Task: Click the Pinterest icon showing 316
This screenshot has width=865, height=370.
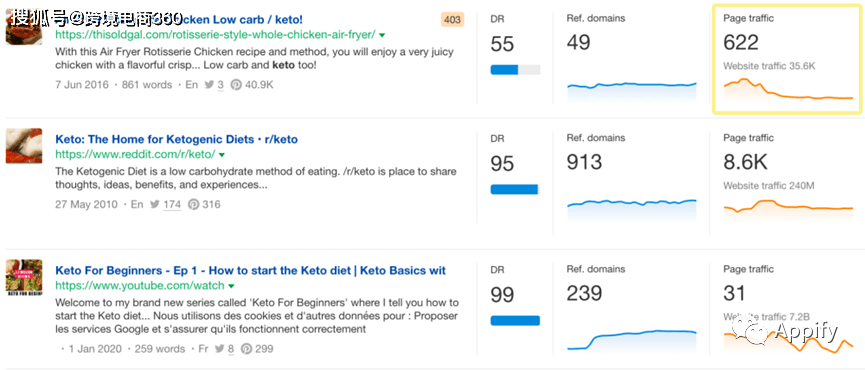Action: [193, 205]
